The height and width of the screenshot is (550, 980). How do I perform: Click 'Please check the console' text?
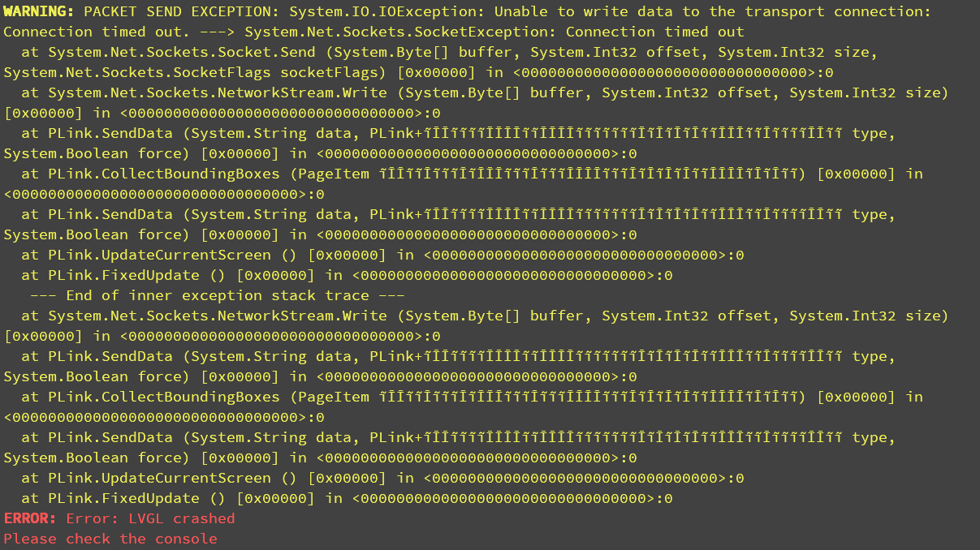click(110, 539)
